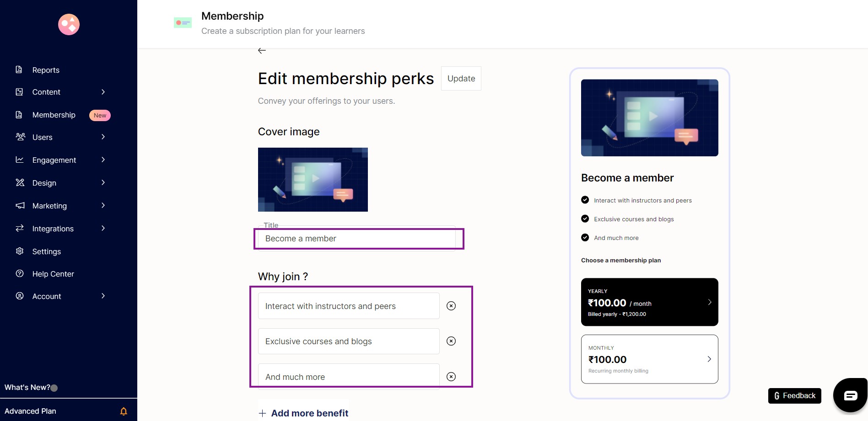Click the Content sidebar icon

19,92
